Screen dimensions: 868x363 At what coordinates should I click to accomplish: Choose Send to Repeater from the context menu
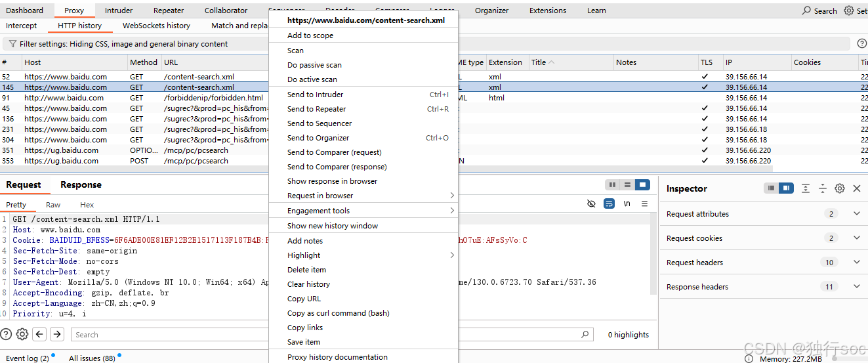coord(363,109)
